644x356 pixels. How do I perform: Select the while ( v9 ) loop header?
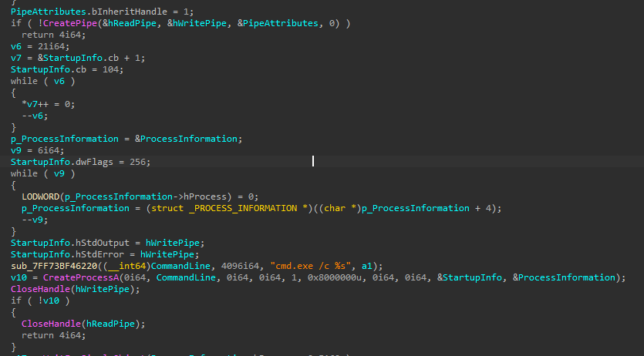tap(43, 173)
